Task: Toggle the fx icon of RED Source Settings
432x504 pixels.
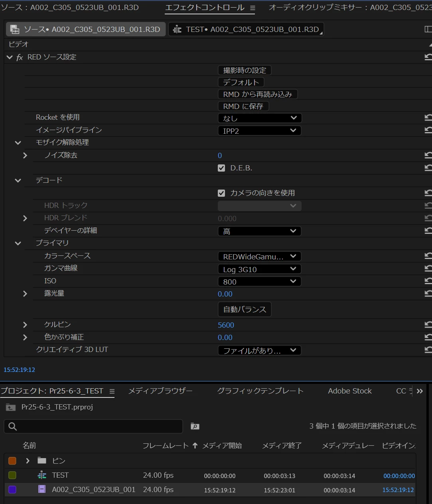Action: (20, 57)
